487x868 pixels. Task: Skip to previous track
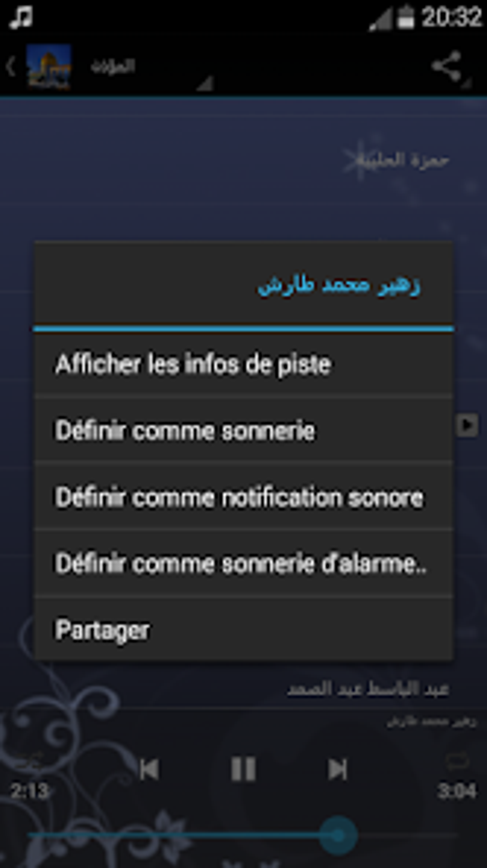coord(149,769)
